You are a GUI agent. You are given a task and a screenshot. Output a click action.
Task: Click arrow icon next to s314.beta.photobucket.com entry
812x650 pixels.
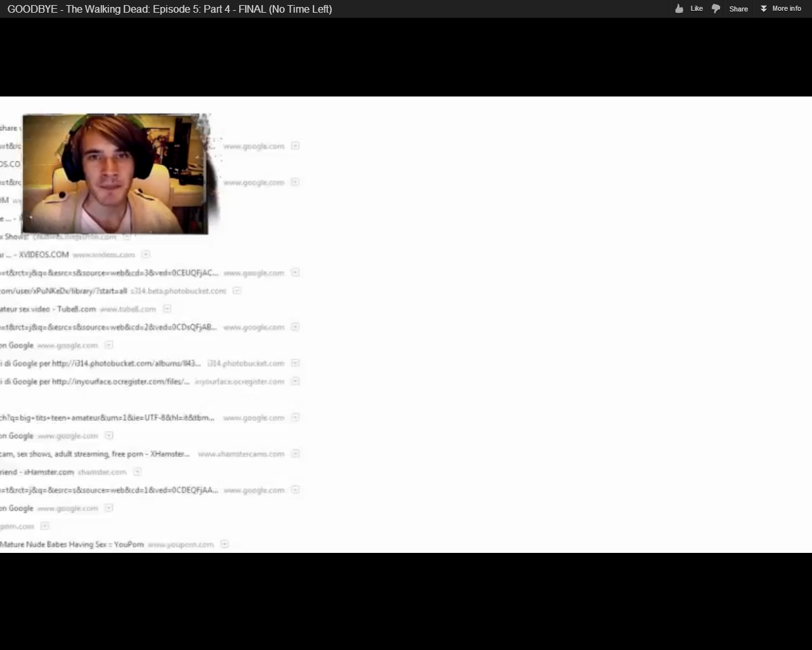coord(237,291)
